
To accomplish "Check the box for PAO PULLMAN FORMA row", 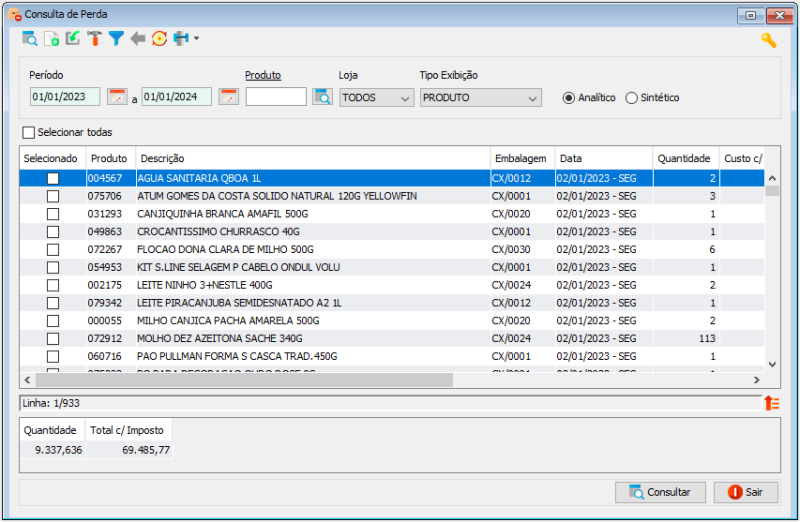I will (x=53, y=357).
